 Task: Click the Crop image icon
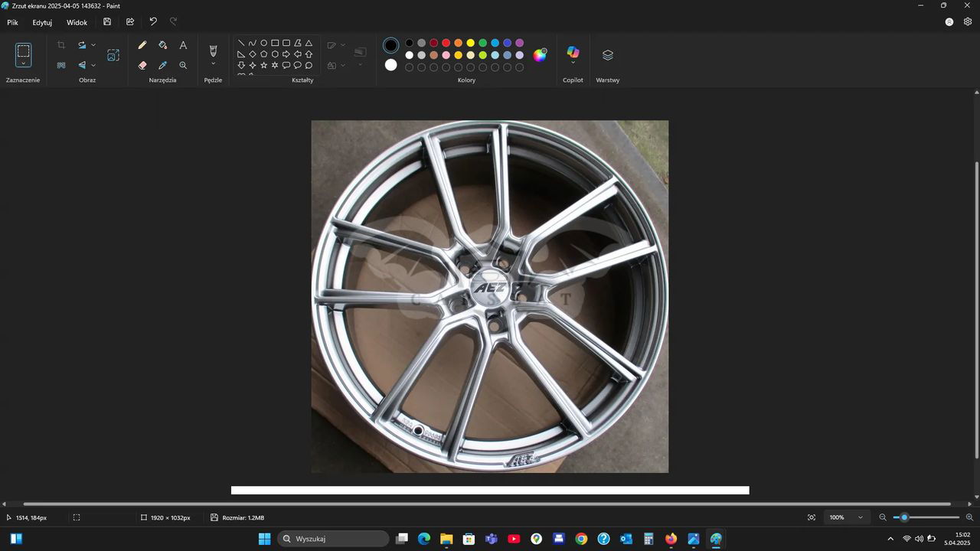[x=61, y=45]
